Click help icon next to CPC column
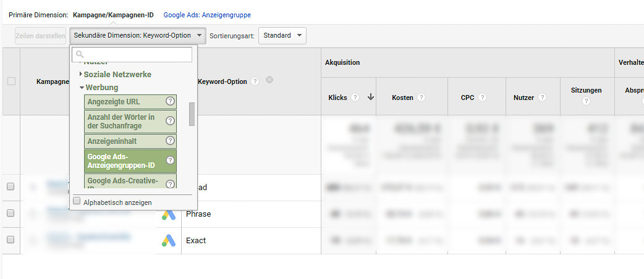This screenshot has width=644, height=279. coord(482,98)
